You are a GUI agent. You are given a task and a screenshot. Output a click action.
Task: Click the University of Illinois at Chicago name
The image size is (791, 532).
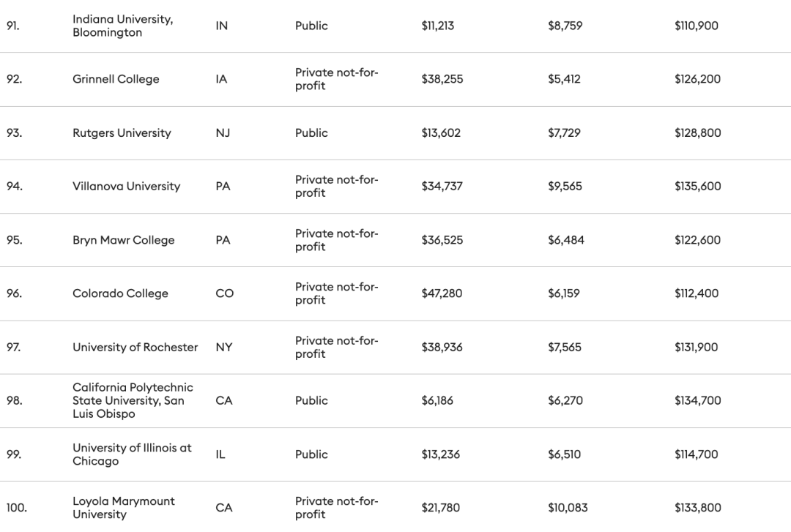coord(132,454)
